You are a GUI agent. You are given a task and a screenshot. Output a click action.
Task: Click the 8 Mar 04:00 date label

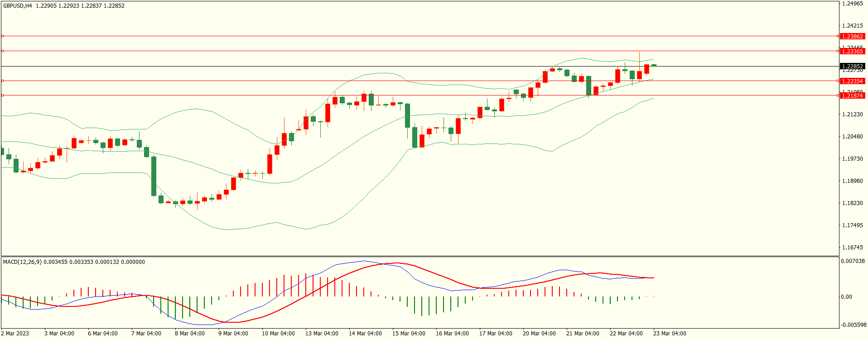190,334
